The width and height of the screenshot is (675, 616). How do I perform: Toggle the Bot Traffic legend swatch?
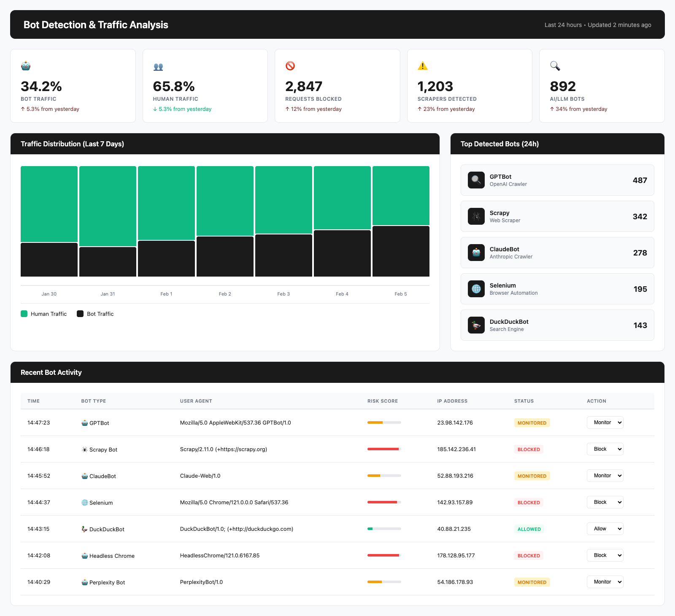(x=80, y=314)
